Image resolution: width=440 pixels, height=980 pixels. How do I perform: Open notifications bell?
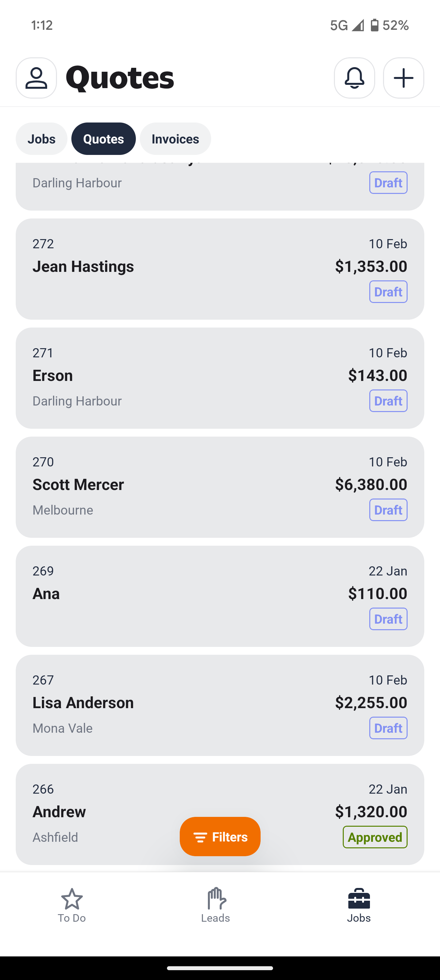354,78
